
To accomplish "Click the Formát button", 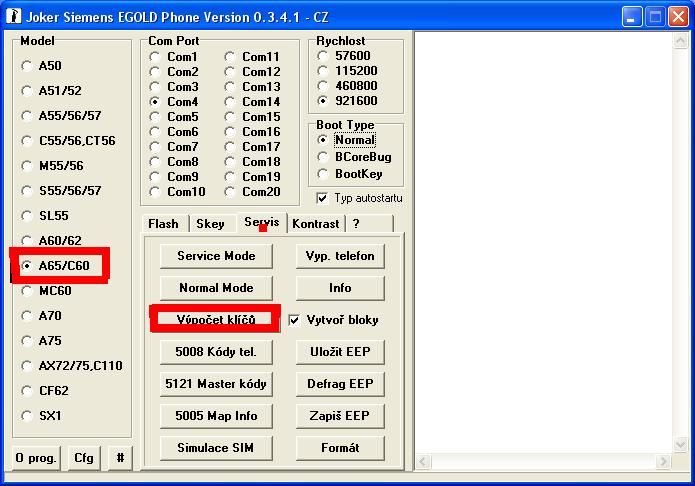I will click(x=340, y=448).
